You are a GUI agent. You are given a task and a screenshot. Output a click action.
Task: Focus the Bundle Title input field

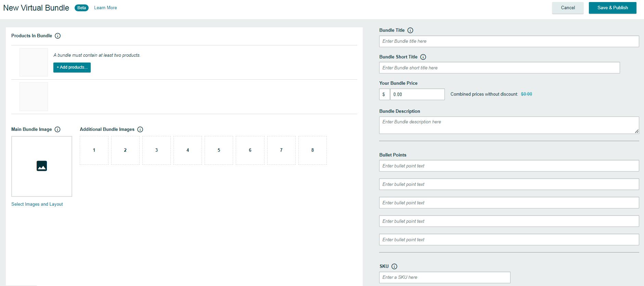click(509, 41)
